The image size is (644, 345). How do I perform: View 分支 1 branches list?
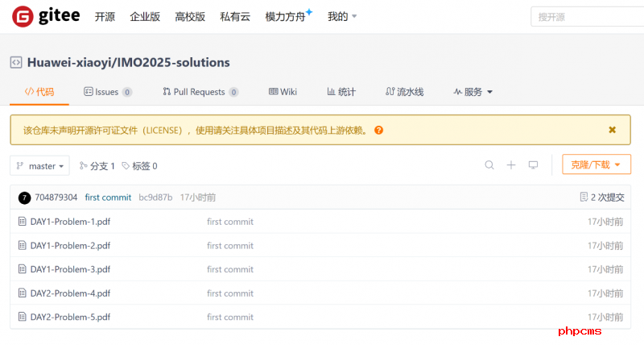[x=97, y=166]
